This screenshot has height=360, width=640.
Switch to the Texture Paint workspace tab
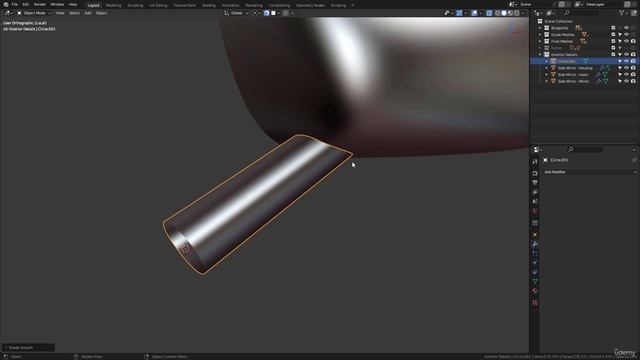184,5
